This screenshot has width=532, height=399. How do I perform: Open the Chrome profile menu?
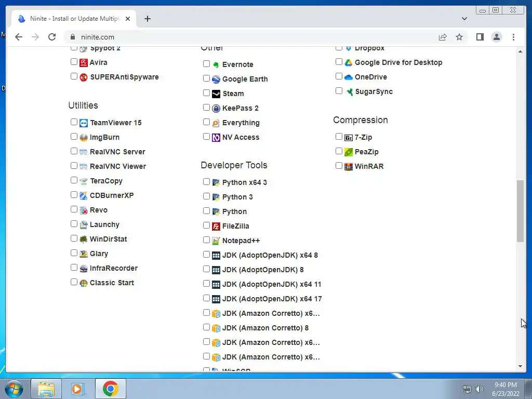[496, 37]
